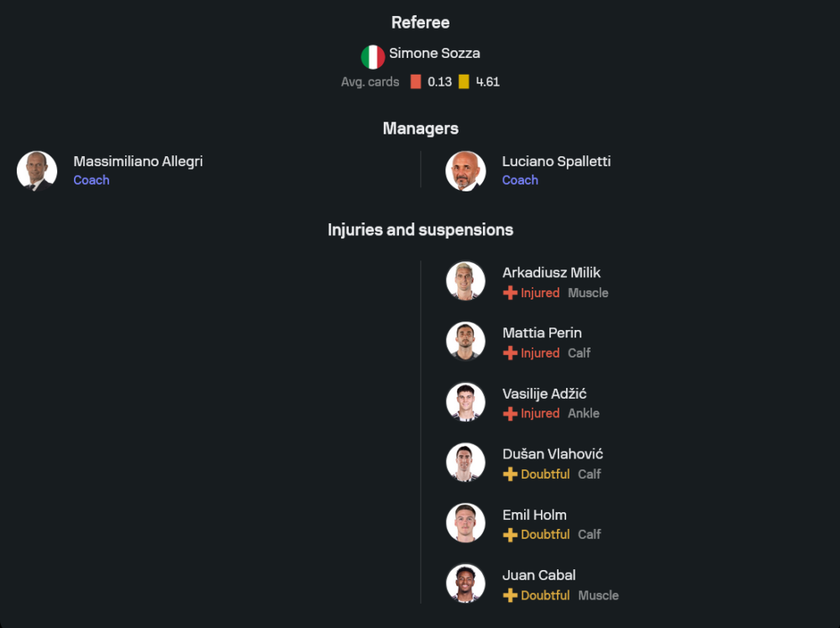The image size is (840, 628).
Task: Open the Massimiliano Allegri manager link
Action: click(138, 161)
